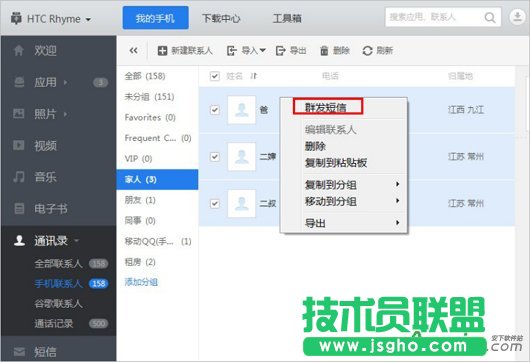Switch to the 我的手机 tab
Screen dimensions: 530x362
coord(155,18)
